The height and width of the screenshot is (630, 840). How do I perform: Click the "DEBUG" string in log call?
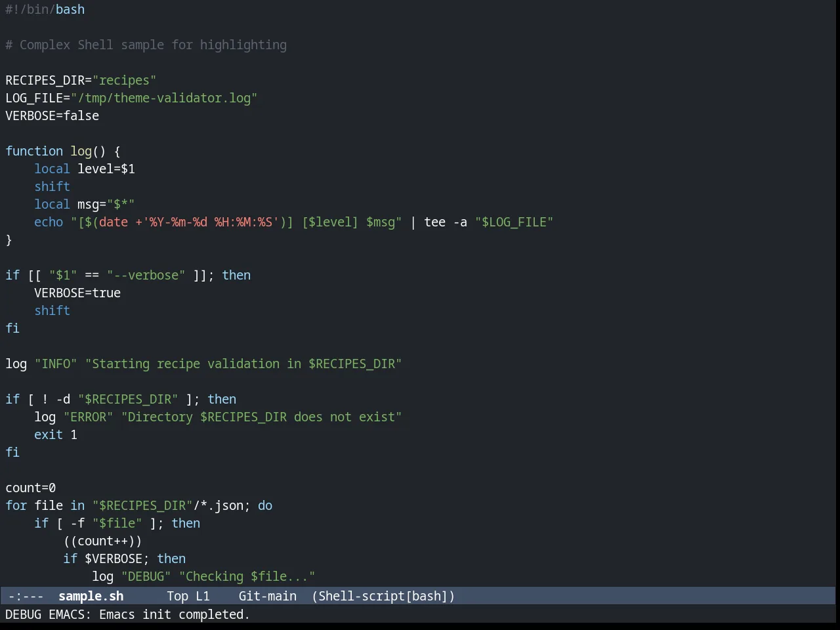(x=146, y=576)
